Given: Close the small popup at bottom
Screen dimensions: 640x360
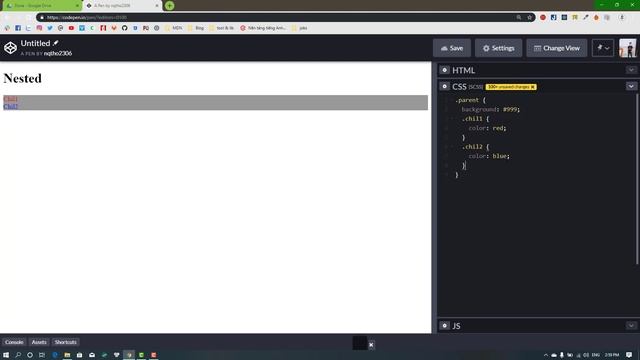Looking at the screenshot, I should (x=371, y=345).
